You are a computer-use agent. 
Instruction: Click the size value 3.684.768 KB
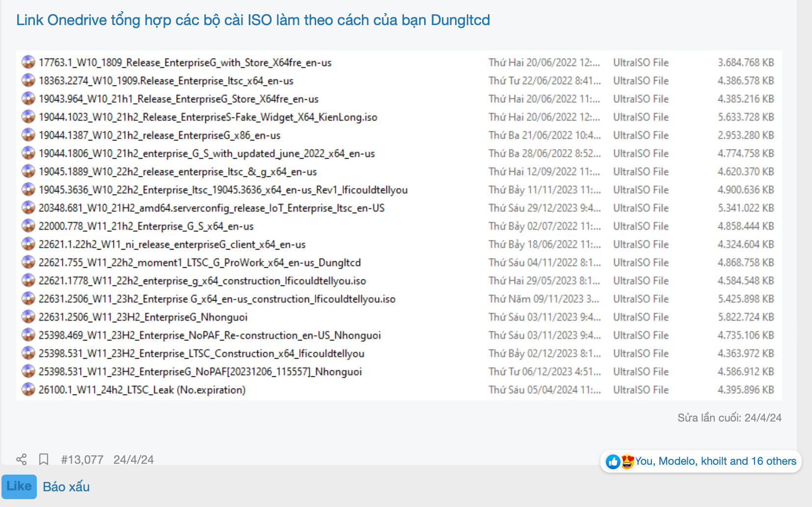coord(746,62)
